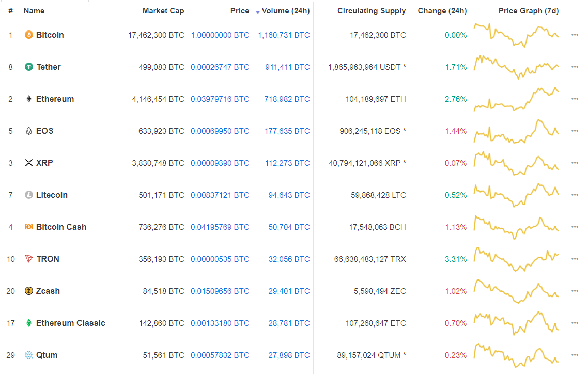This screenshot has width=588, height=374.
Task: Click the Bitcoin coin logo icon
Action: click(x=29, y=35)
